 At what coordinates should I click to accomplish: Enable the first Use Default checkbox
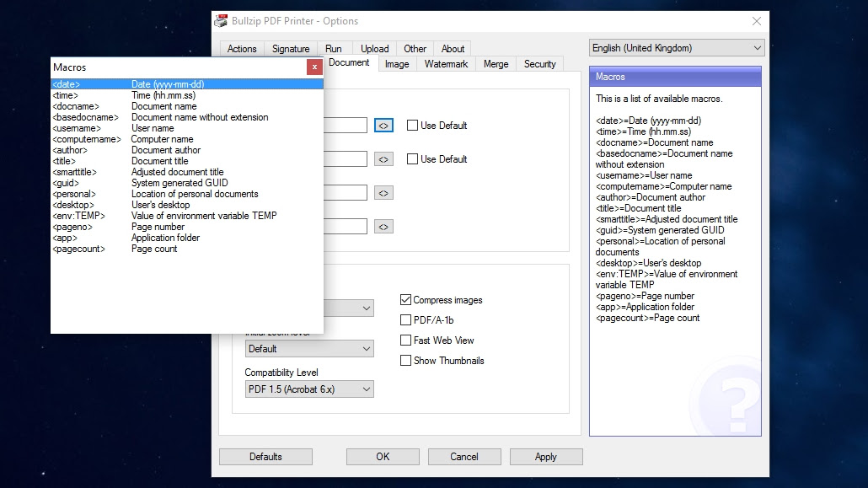412,126
